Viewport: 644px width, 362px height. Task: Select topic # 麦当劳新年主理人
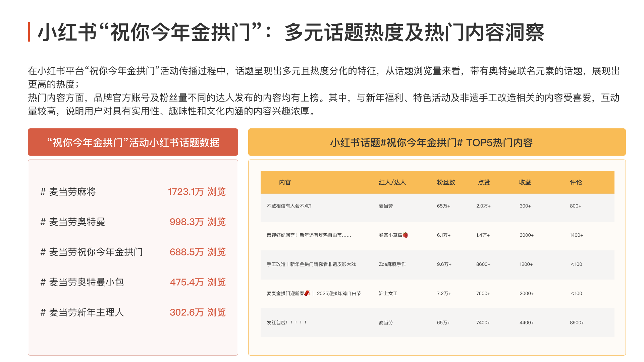[x=82, y=312]
